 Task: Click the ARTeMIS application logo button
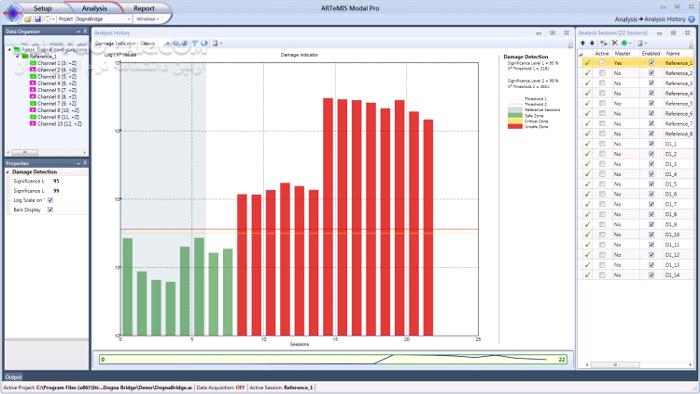pyautogui.click(x=12, y=12)
